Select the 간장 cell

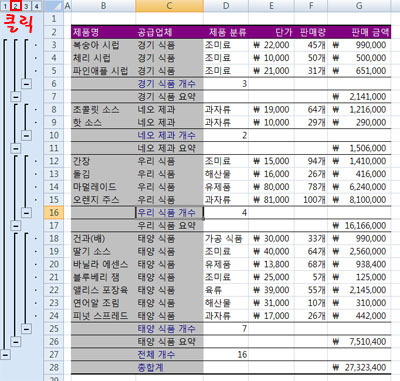(x=103, y=161)
